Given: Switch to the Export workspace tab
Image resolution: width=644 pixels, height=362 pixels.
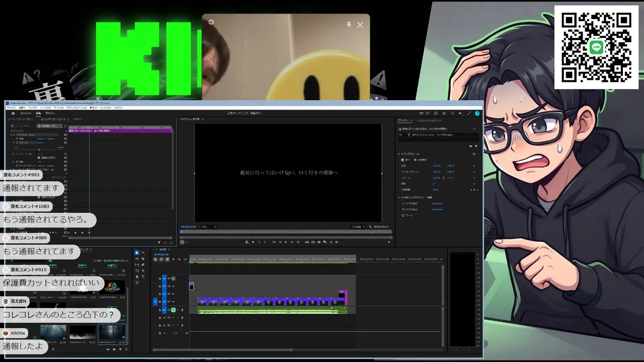Looking at the screenshot, I should (x=50, y=113).
